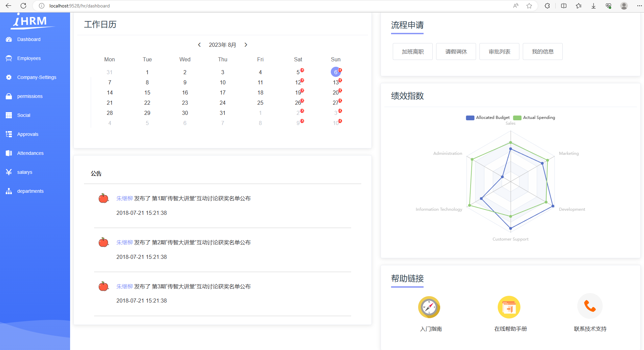
Task: Click apple avatar of 第2期 announcement
Action: 103,242
